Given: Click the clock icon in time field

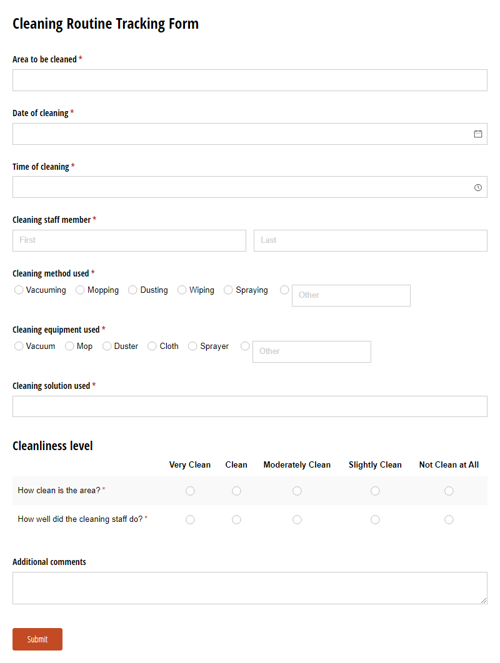Looking at the screenshot, I should 478,187.
